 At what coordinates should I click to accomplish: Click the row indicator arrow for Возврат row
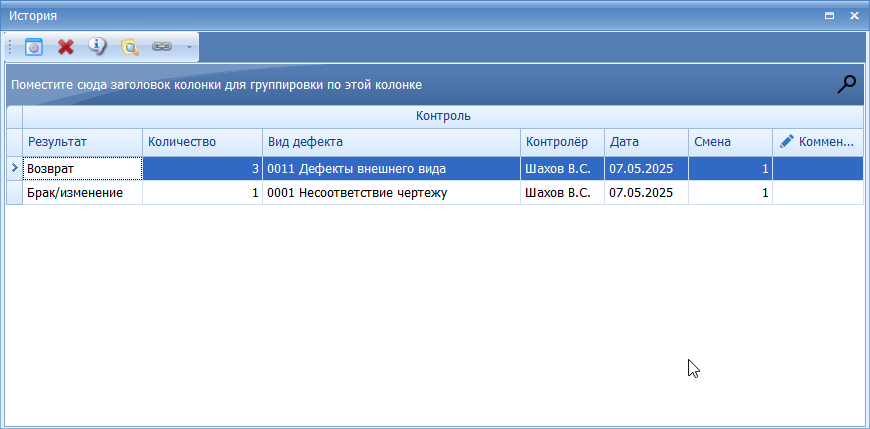(14, 168)
